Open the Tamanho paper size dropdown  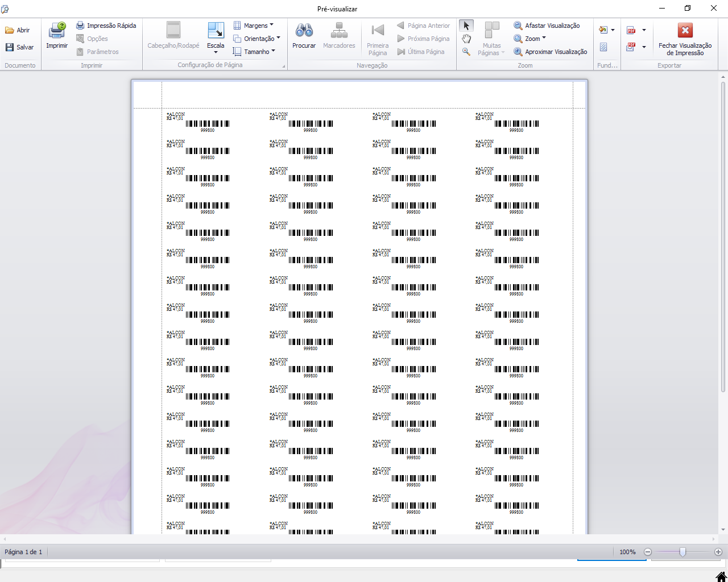point(254,52)
